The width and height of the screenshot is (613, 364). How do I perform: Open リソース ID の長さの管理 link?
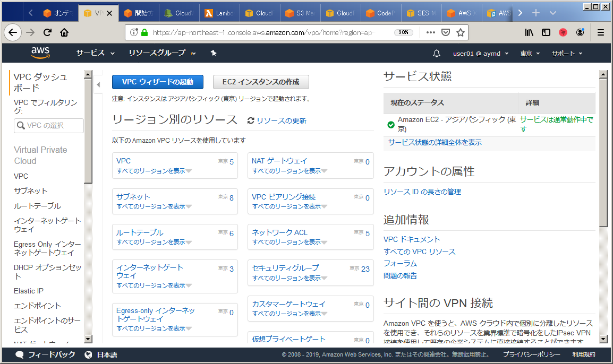(422, 192)
